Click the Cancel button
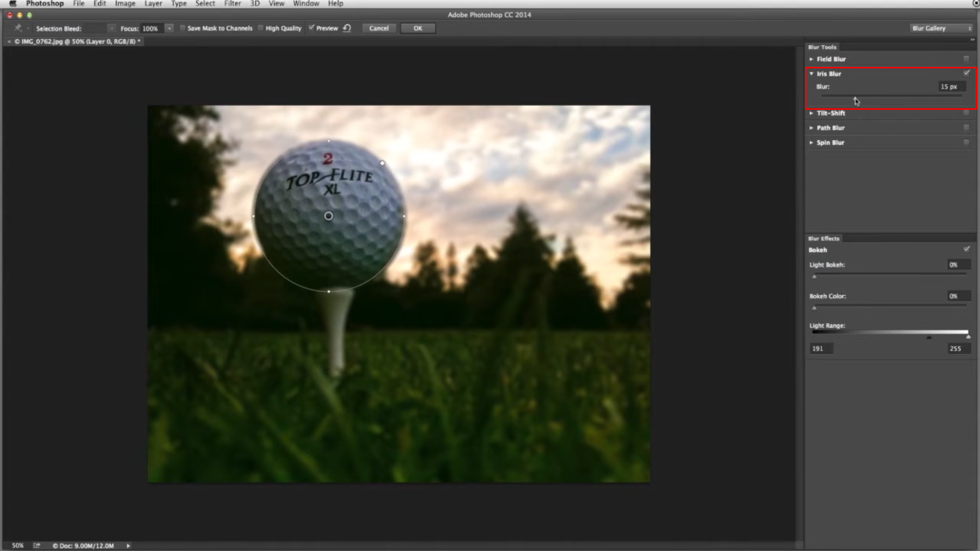 tap(379, 28)
